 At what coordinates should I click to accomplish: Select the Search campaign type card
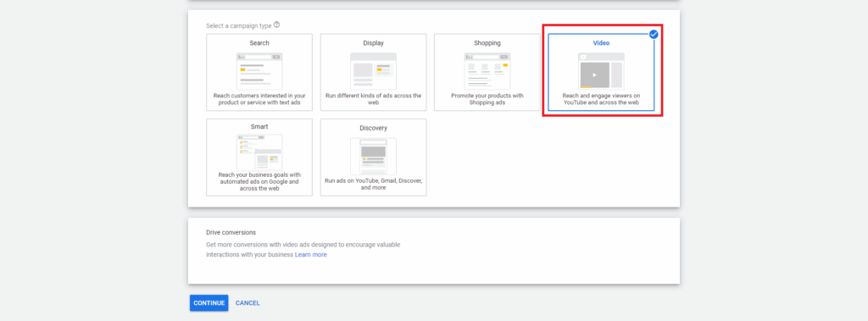259,73
